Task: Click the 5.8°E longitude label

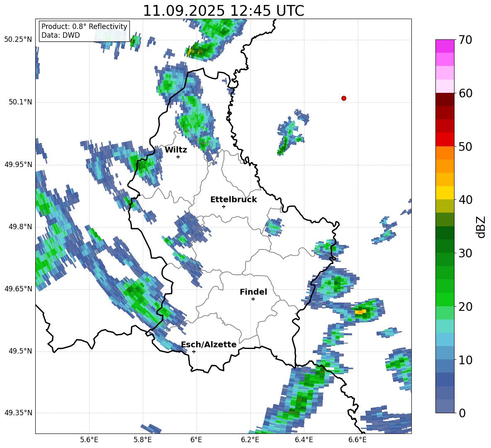Action: (x=143, y=440)
